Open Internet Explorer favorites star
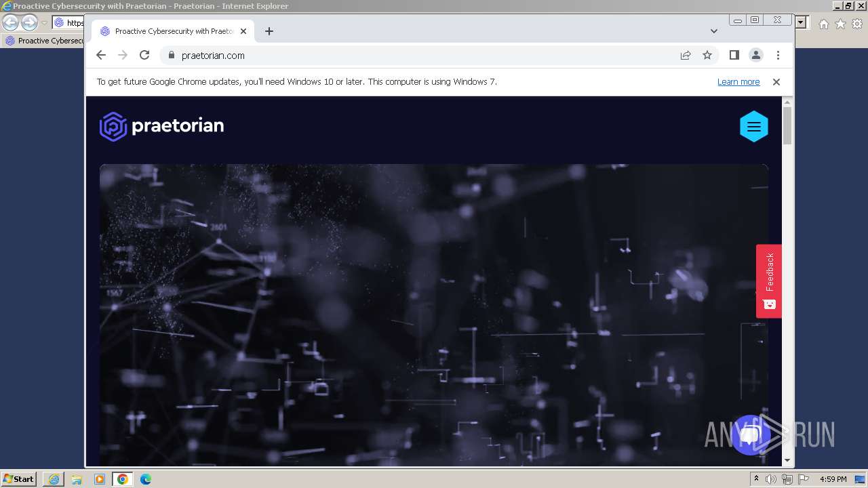 pyautogui.click(x=840, y=24)
